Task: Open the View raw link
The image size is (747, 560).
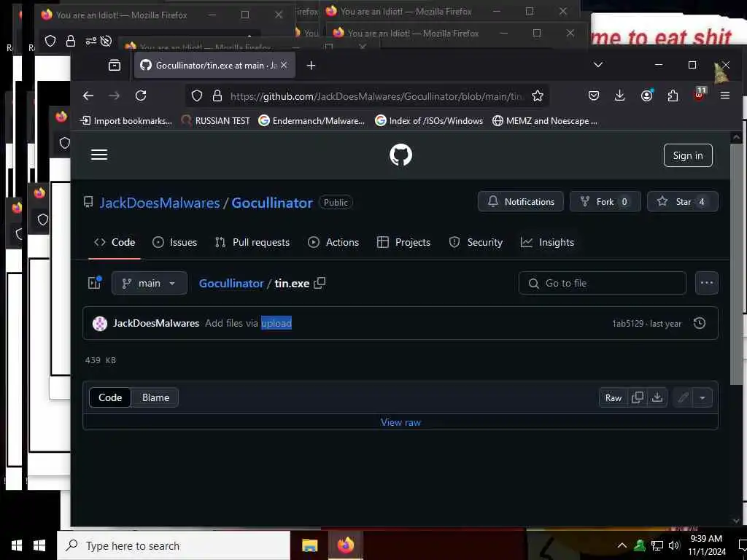Action: coord(400,422)
